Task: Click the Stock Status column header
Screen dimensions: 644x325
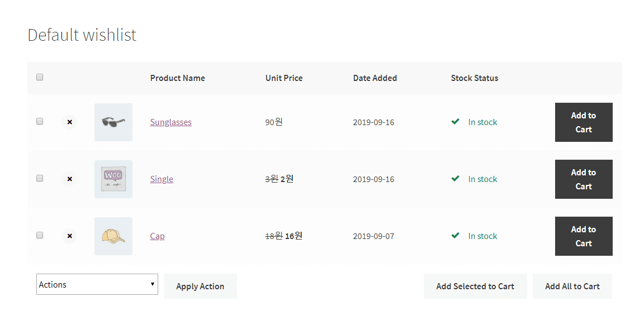Action: (x=475, y=78)
